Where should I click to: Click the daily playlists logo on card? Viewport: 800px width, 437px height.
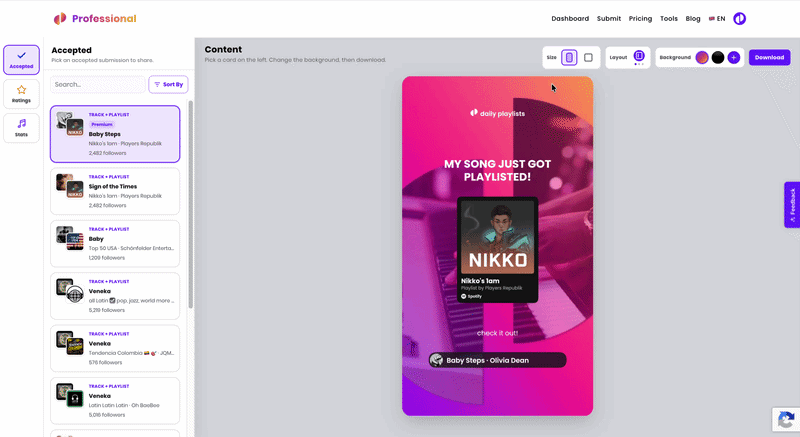pos(497,113)
